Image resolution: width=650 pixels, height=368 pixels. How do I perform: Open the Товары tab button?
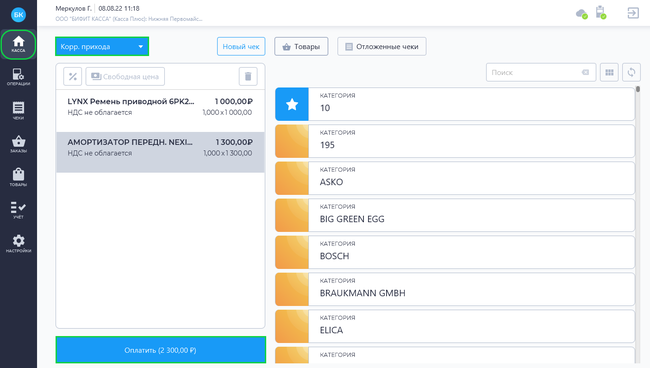[301, 46]
